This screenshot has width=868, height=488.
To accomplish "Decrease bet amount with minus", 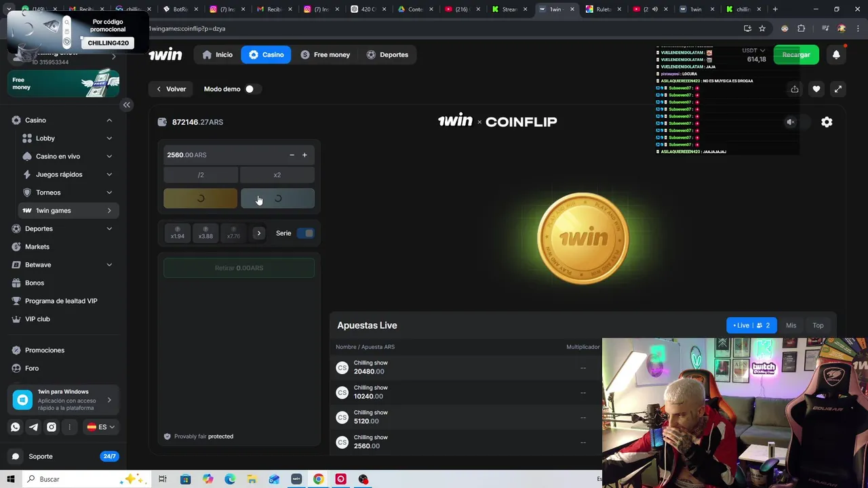I will tap(292, 155).
